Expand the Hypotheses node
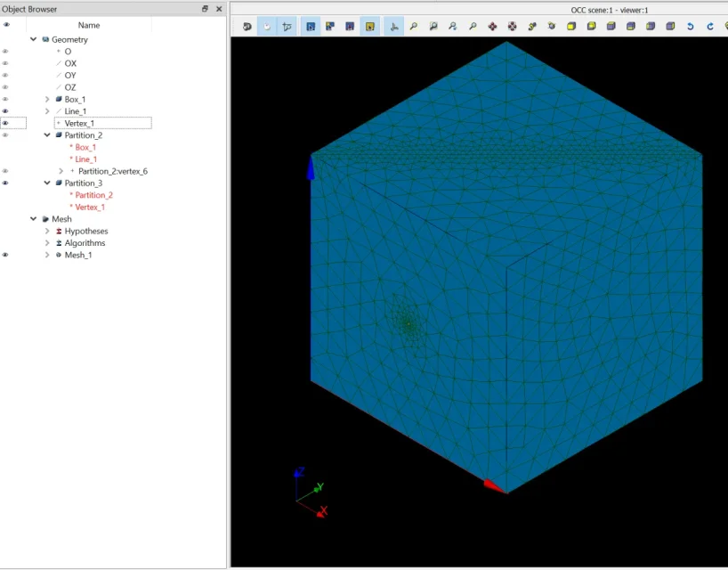728x570 pixels. pyautogui.click(x=47, y=232)
